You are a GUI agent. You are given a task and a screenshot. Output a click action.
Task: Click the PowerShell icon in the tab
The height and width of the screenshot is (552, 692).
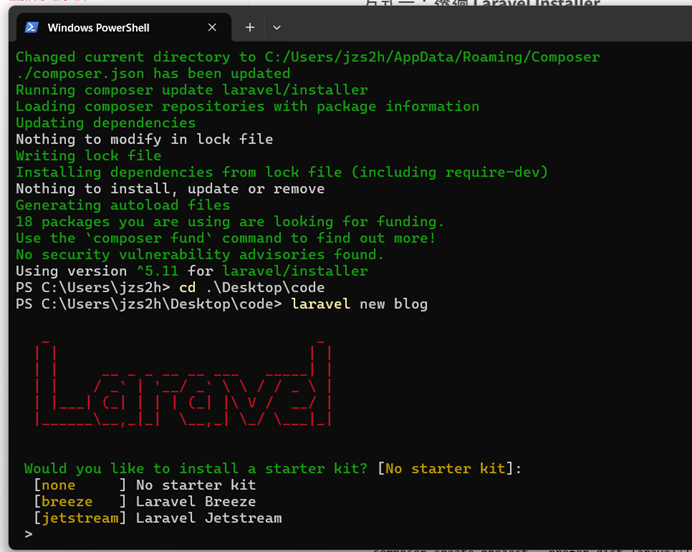[x=32, y=27]
